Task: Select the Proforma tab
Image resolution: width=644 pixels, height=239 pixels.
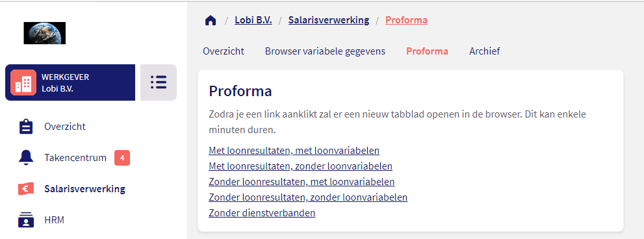Action: (427, 51)
